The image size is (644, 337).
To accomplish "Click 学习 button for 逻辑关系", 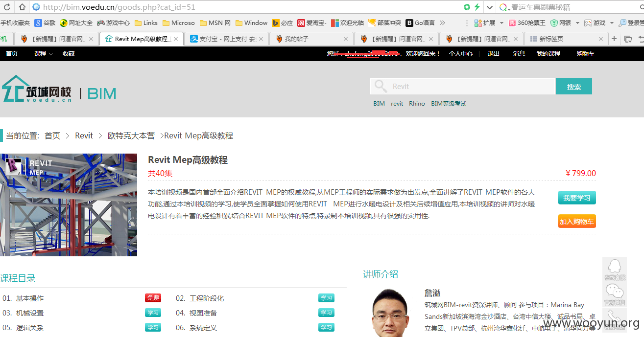I will 153,327.
